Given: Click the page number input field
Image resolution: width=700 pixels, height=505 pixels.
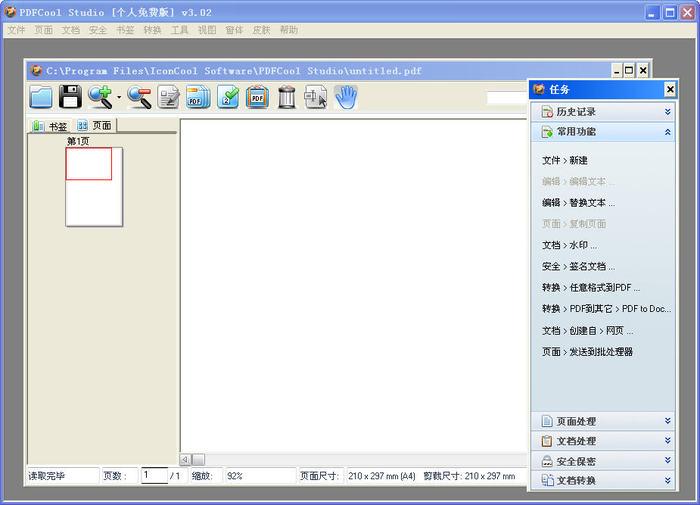Looking at the screenshot, I should tap(154, 476).
